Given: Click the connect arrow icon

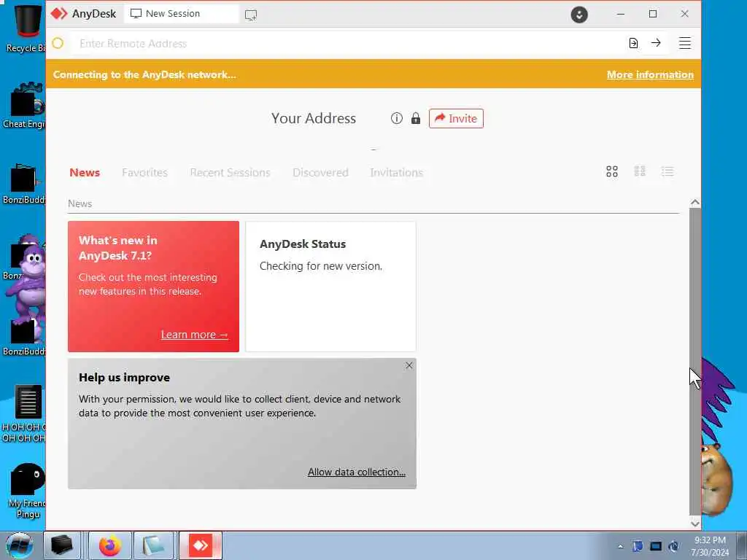Looking at the screenshot, I should (656, 43).
